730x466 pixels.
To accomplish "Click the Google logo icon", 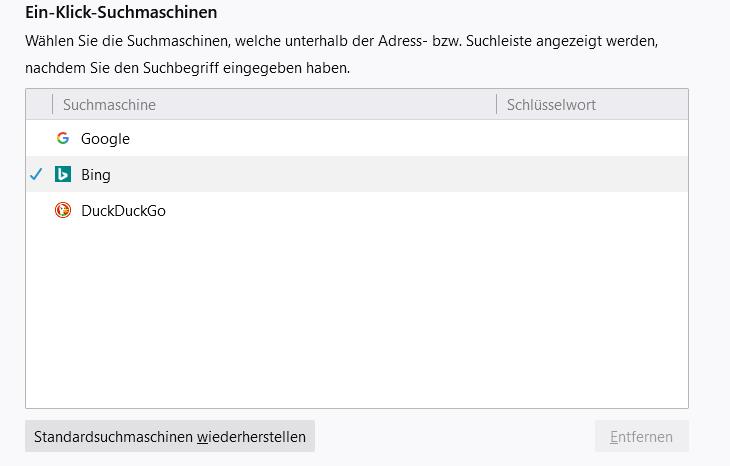I will (63, 138).
